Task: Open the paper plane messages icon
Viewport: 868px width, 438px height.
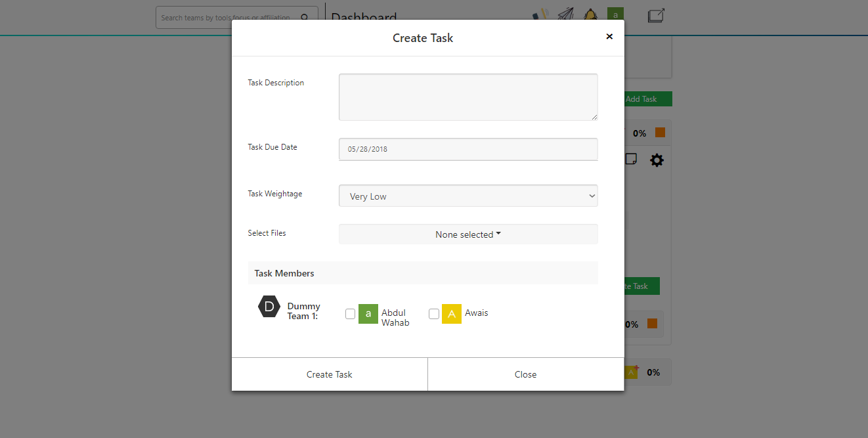Action: (565, 14)
